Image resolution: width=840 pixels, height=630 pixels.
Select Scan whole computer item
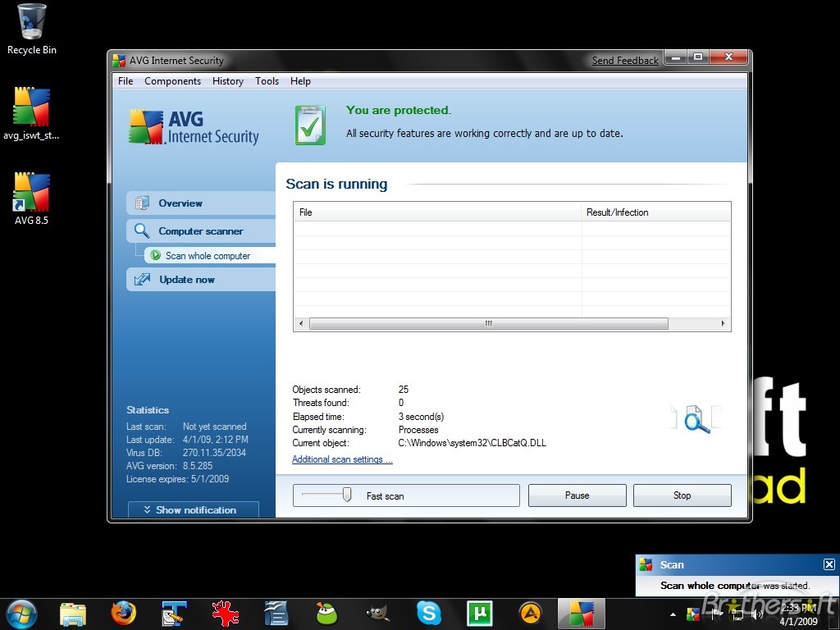(210, 256)
